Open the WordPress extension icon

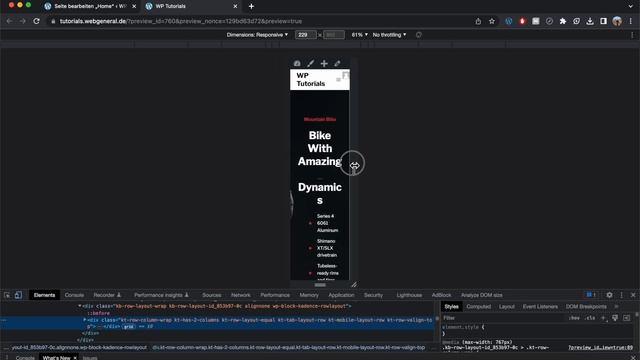click(509, 21)
